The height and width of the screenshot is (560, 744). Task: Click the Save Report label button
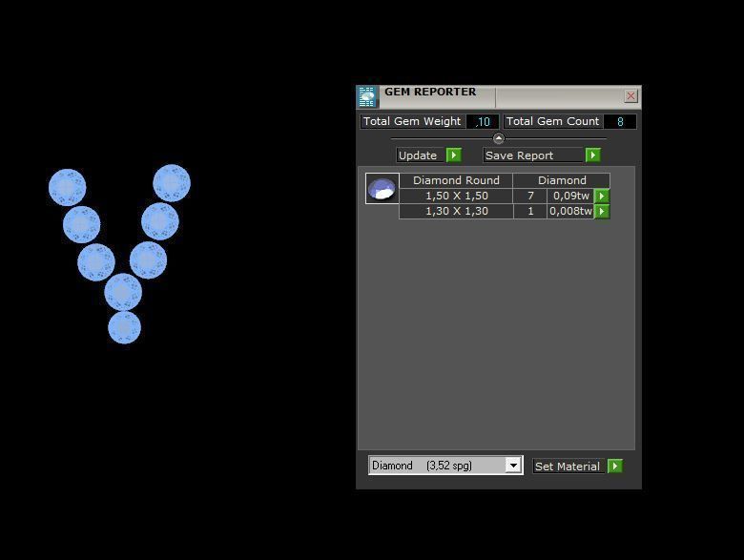pos(534,156)
